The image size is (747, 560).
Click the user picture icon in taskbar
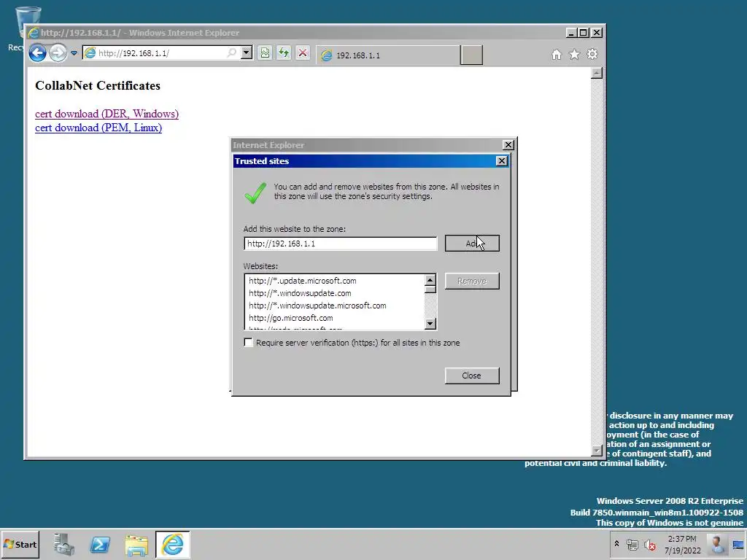click(x=717, y=544)
